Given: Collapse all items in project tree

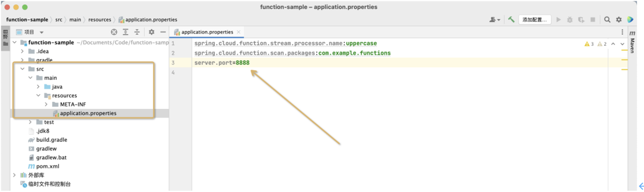Looking at the screenshot, I should click(137, 32).
